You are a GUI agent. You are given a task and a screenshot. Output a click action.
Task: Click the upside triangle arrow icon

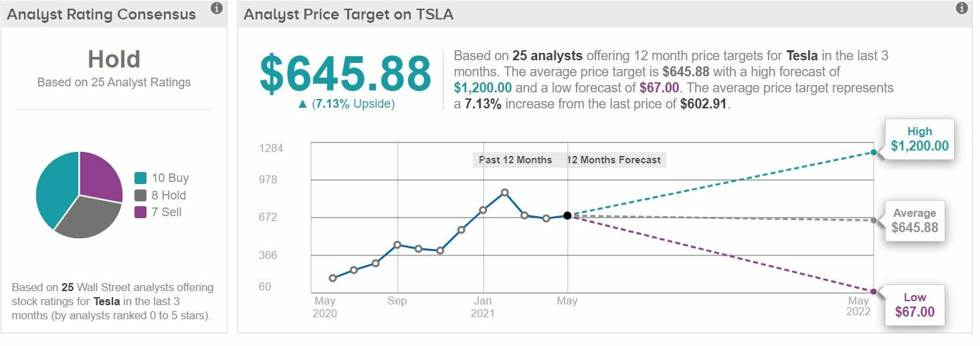[302, 104]
